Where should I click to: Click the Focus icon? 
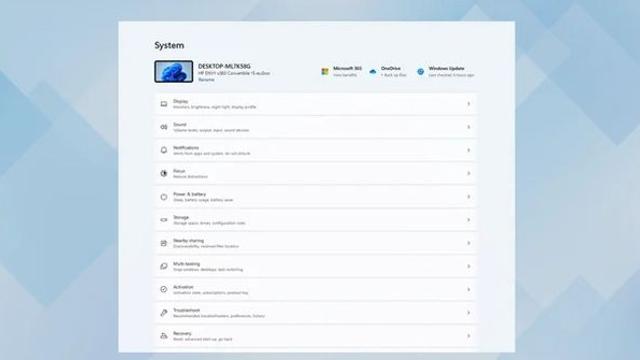click(x=164, y=173)
